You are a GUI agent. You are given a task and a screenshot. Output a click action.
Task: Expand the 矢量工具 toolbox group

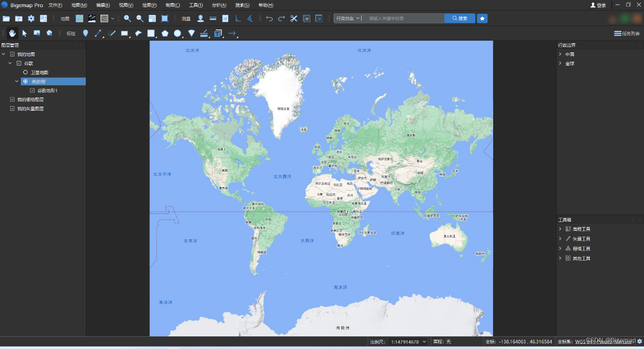[x=560, y=239]
